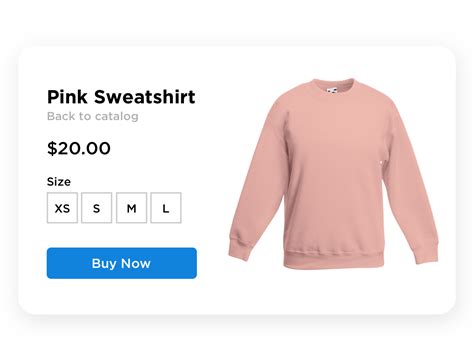The width and height of the screenshot is (474, 364).
Task: Follow the Back to catalog link
Action: pos(93,116)
